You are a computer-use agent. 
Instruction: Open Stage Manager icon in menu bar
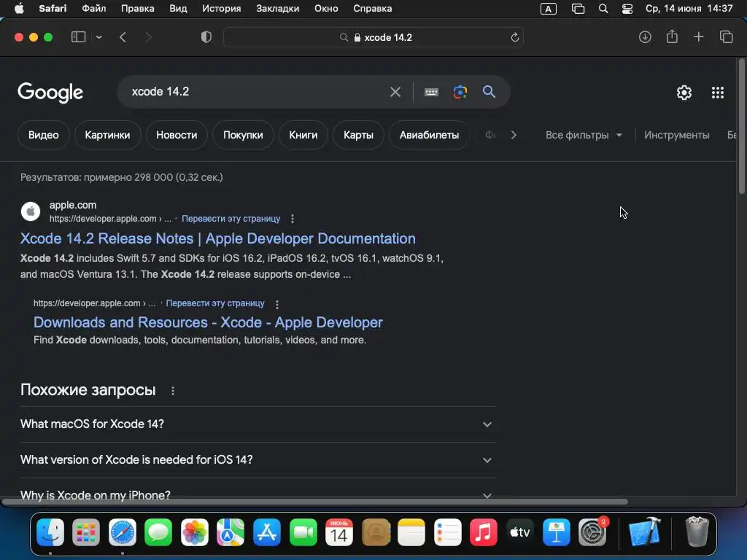[x=578, y=9]
